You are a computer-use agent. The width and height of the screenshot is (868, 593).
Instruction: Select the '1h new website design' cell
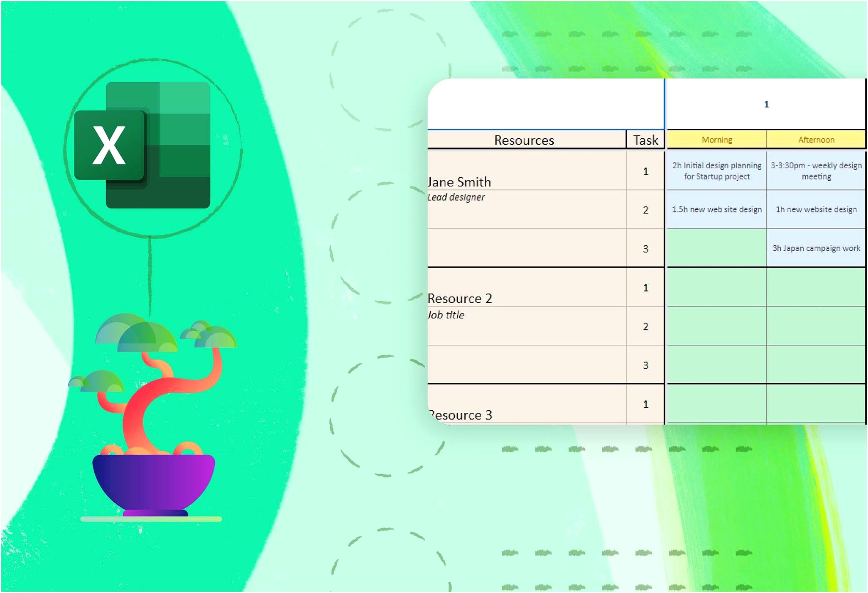tap(816, 210)
